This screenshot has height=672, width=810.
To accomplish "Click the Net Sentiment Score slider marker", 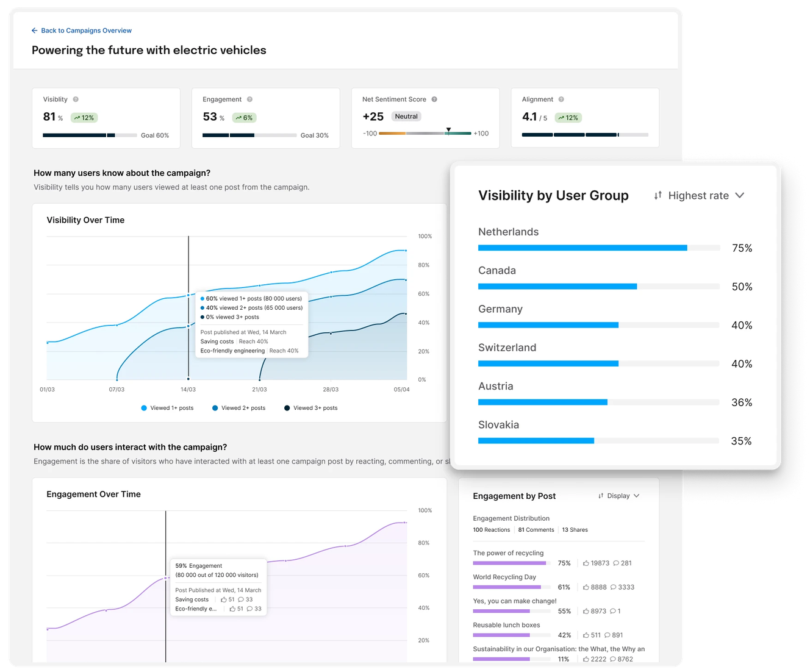I will (448, 129).
